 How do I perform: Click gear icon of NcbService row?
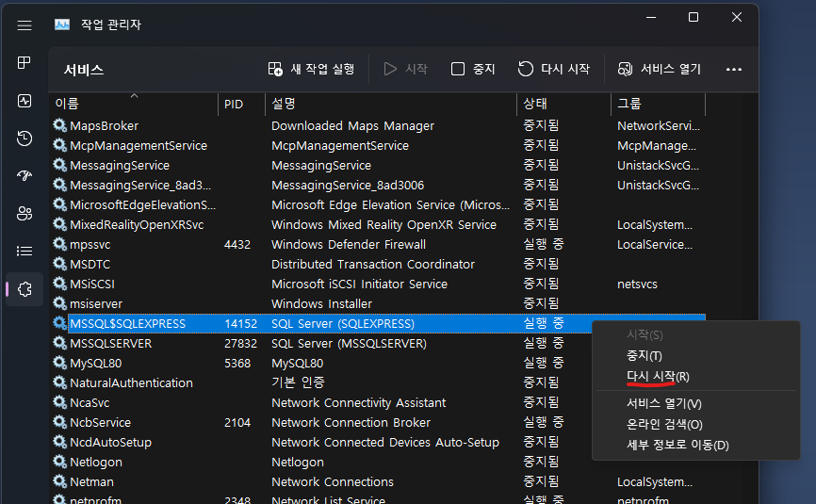point(60,422)
